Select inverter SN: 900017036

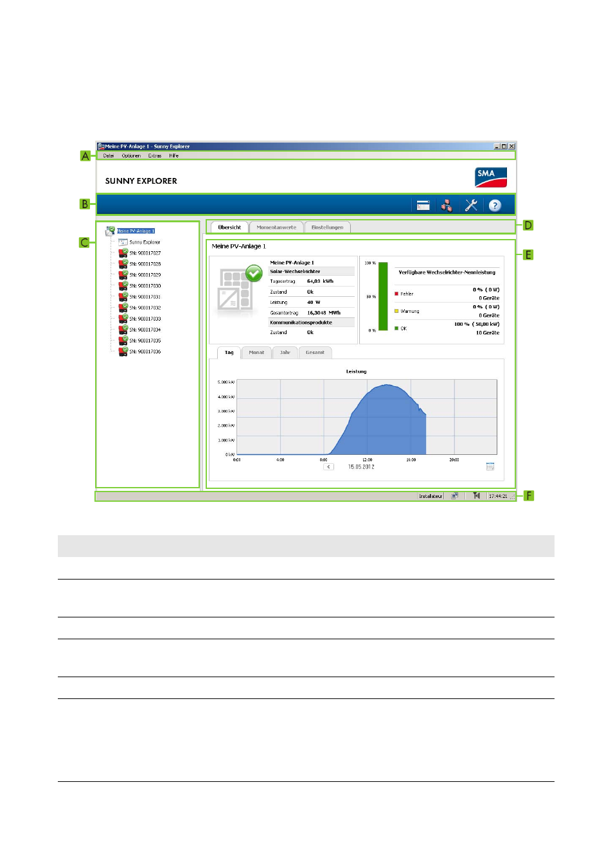point(145,351)
